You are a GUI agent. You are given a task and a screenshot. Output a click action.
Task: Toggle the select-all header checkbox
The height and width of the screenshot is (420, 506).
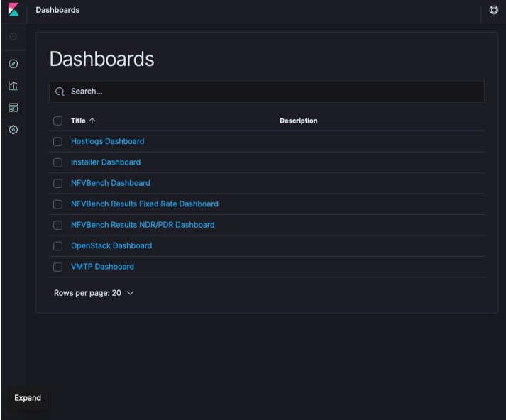click(57, 121)
